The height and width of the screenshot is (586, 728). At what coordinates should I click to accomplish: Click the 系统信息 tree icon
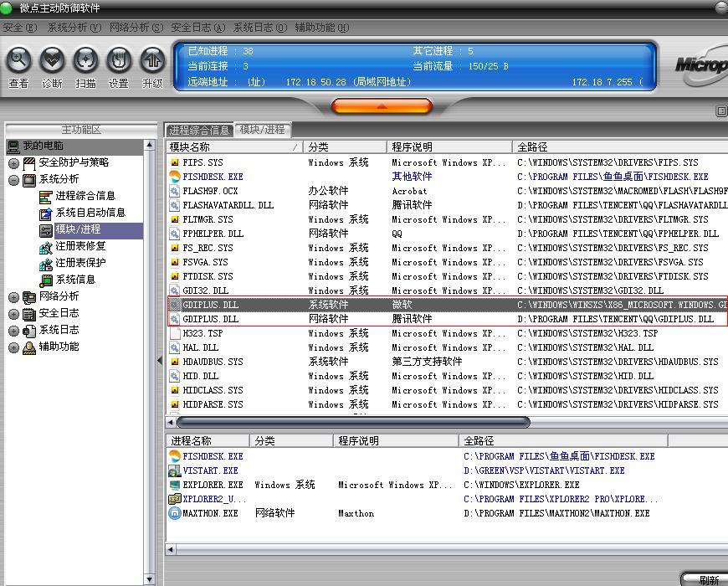45,280
